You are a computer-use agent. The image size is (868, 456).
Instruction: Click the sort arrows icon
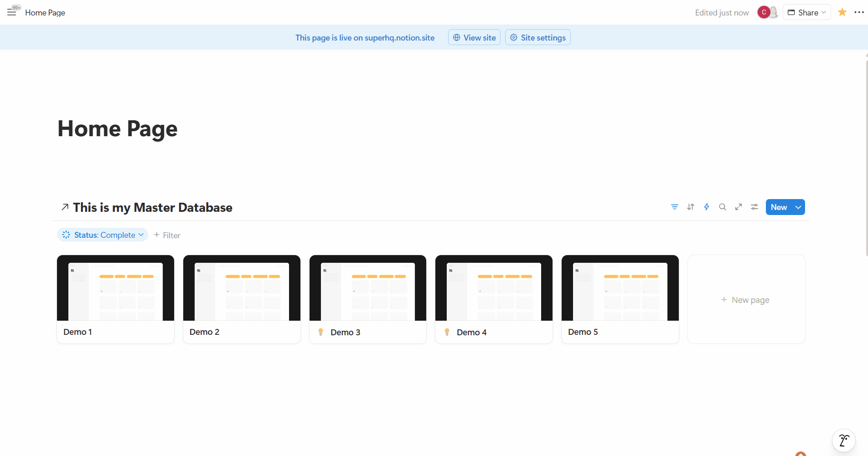[x=691, y=207]
